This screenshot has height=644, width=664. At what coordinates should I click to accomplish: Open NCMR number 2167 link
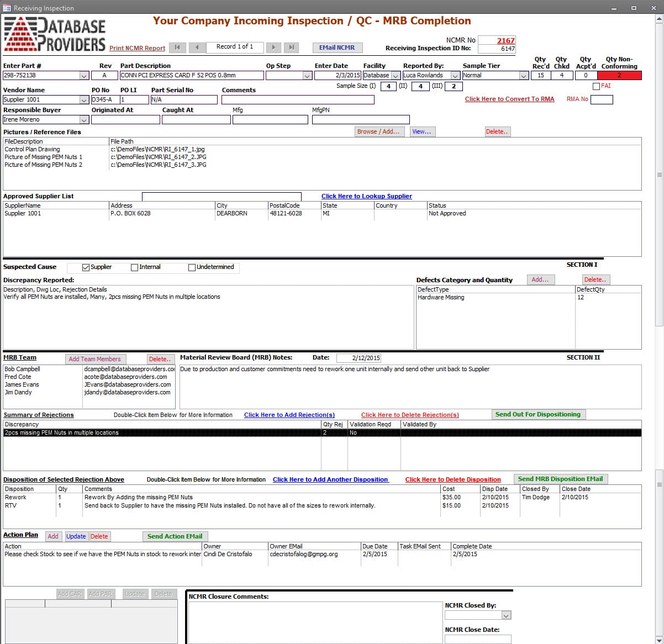[505, 40]
